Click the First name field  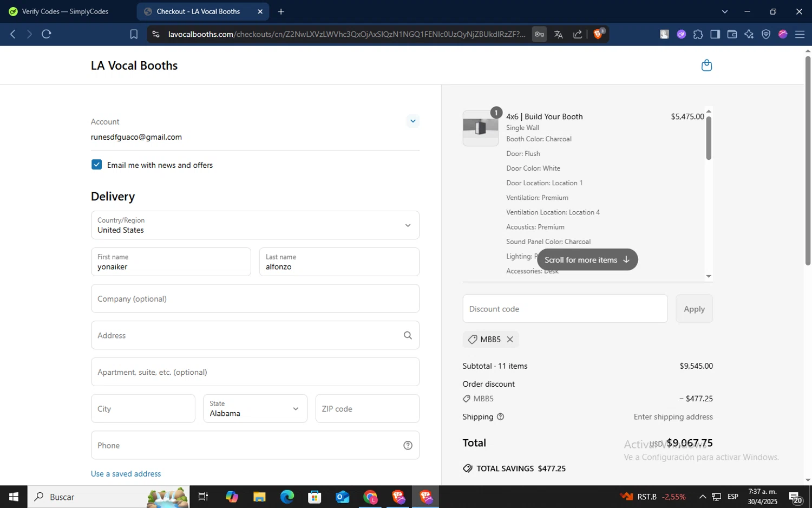171,262
